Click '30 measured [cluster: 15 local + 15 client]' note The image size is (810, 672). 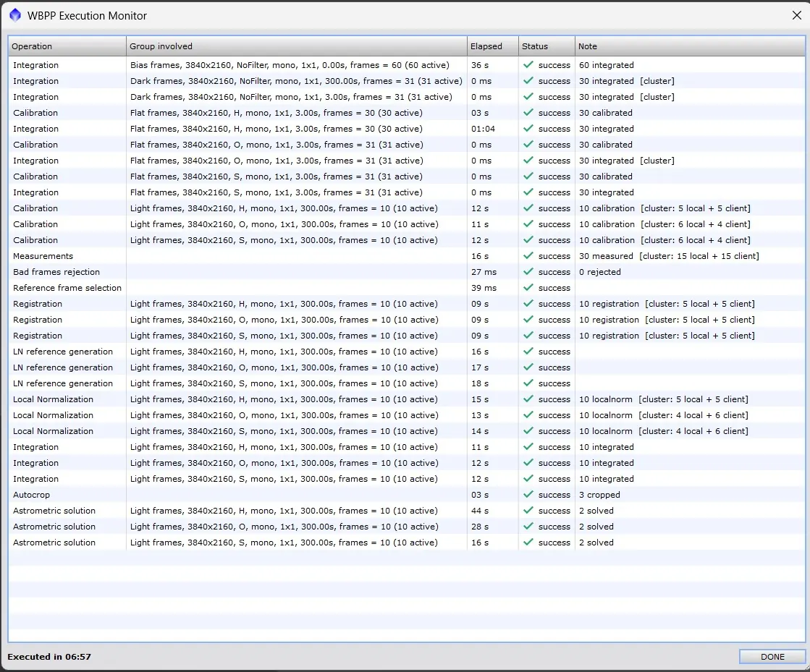669,256
